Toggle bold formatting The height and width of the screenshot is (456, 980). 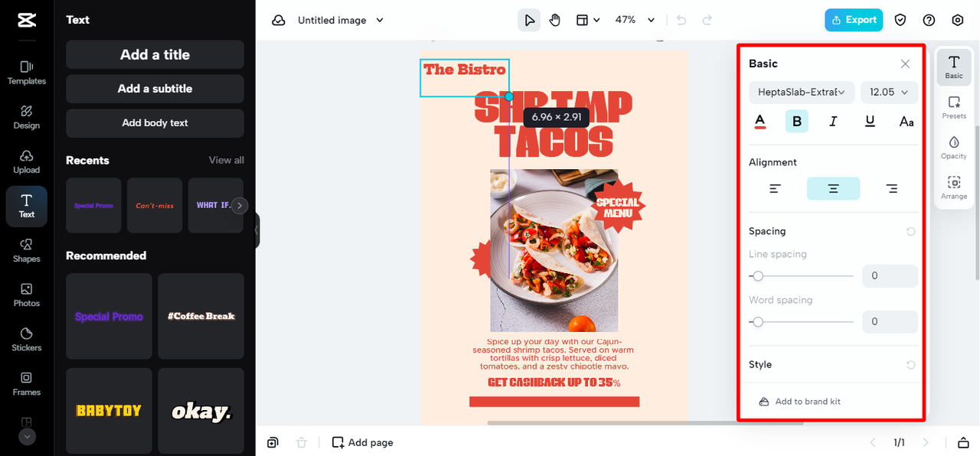click(796, 121)
